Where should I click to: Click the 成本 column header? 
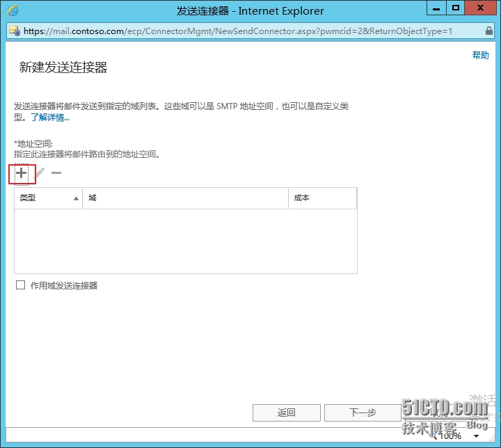(322, 198)
